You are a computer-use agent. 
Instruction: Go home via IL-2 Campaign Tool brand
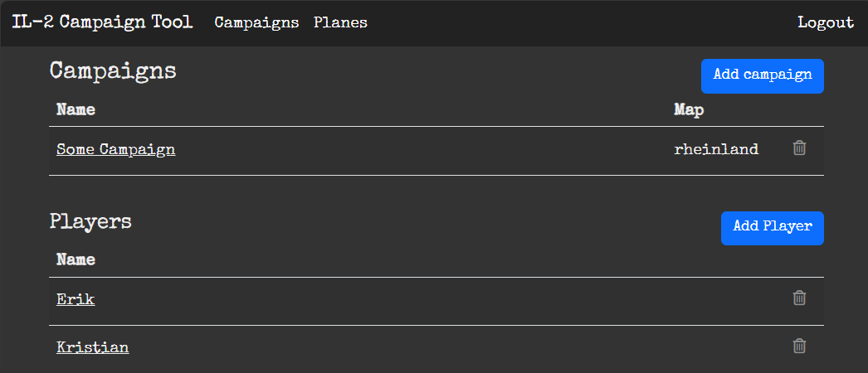click(102, 22)
